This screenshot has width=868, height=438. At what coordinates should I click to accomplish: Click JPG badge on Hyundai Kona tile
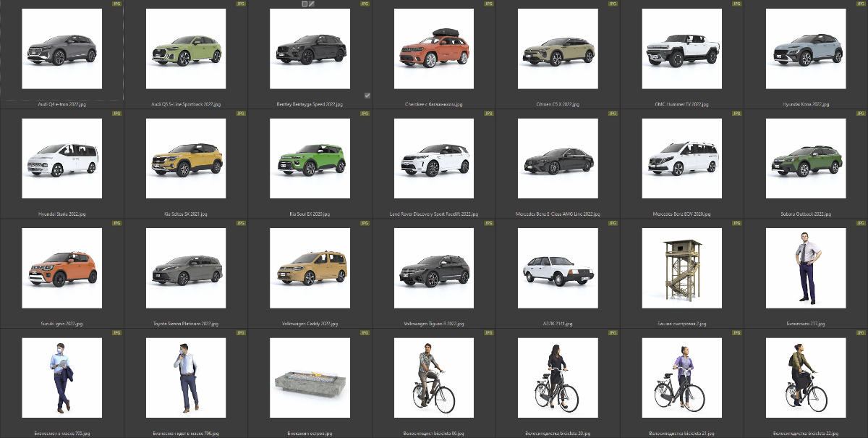[860, 4]
